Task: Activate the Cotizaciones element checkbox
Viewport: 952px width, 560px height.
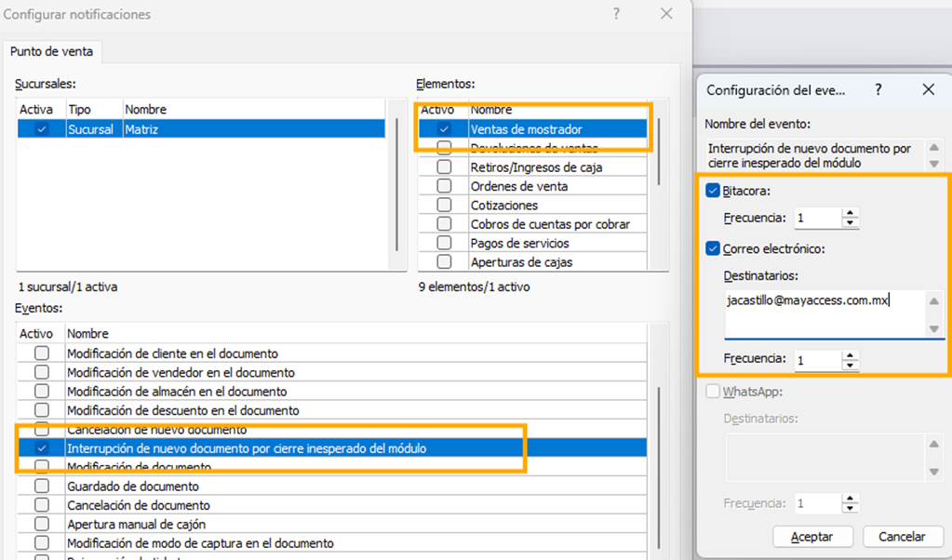Action: coord(444,206)
